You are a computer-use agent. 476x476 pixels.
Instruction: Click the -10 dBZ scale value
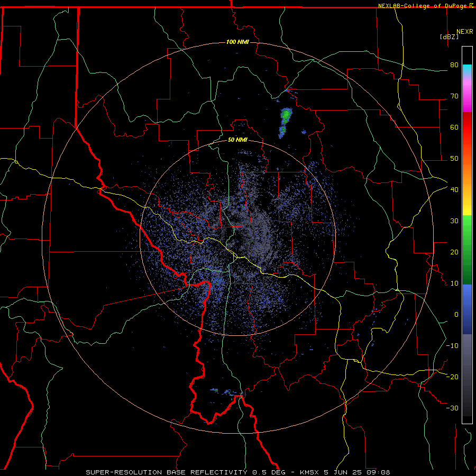452,346
